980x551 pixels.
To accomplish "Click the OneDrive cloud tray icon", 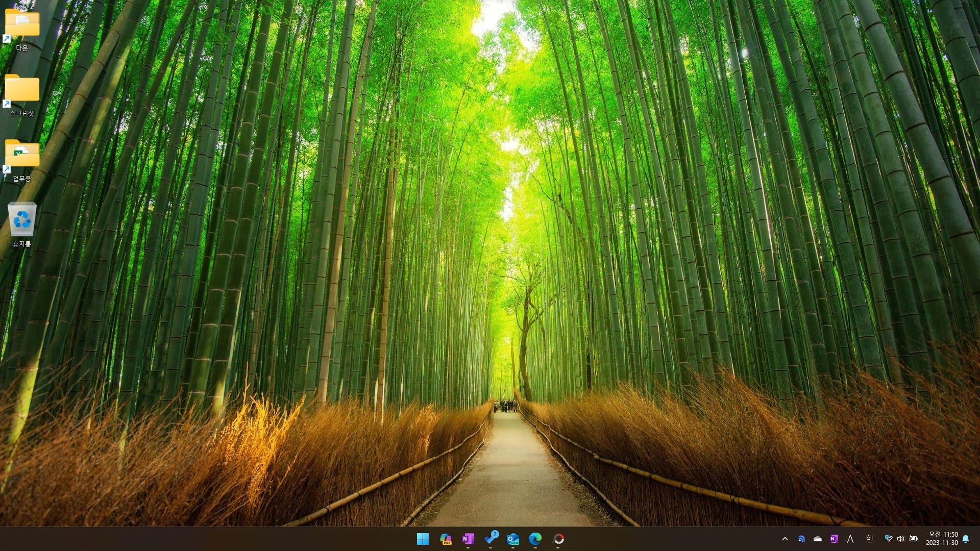I will click(x=818, y=539).
